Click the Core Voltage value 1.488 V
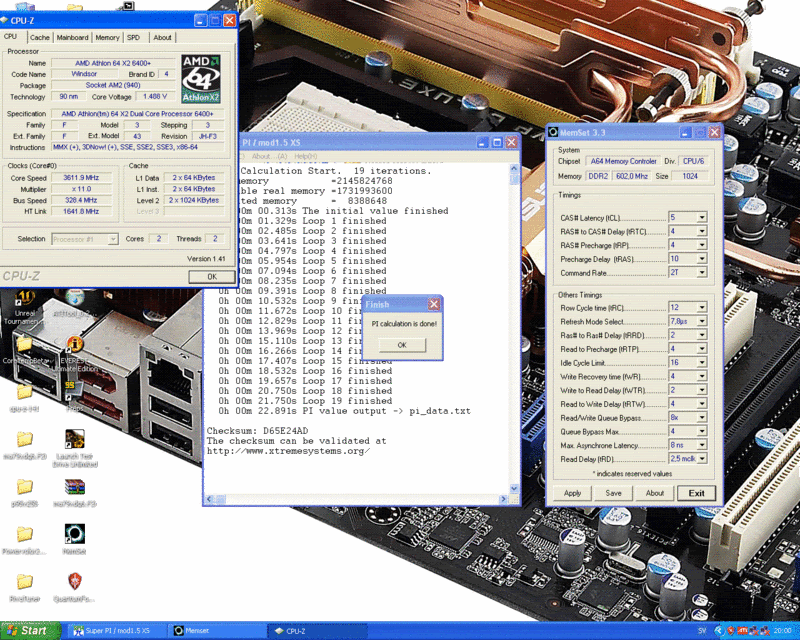This screenshot has width=800, height=640. click(x=155, y=96)
